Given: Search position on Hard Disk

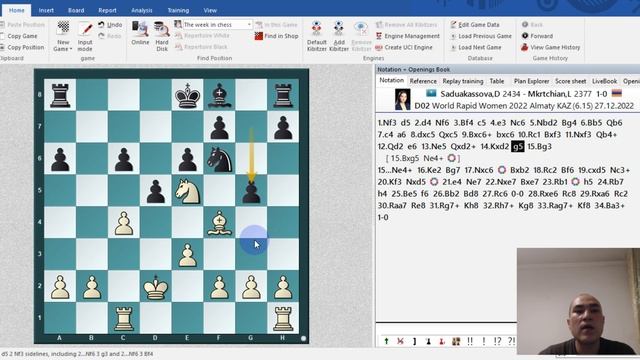Looking at the screenshot, I should pos(162,36).
